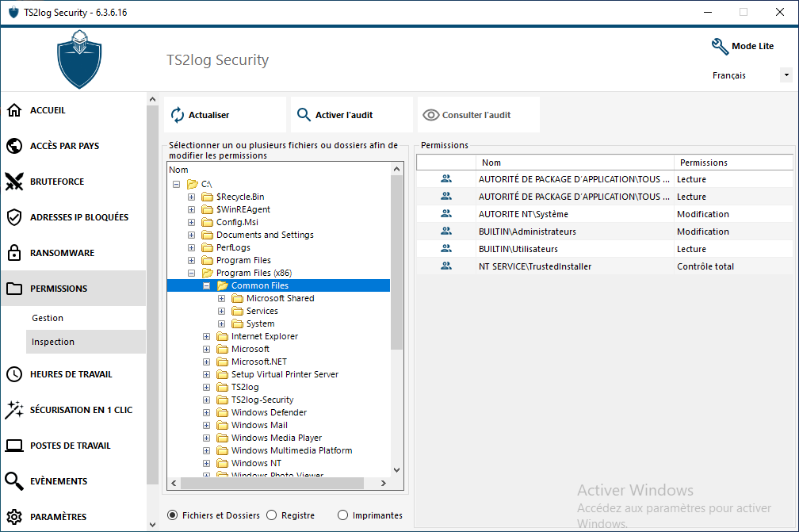Screen dimensions: 799x532
Task: Click the wrench icon beside Mode Lite
Action: click(720, 46)
